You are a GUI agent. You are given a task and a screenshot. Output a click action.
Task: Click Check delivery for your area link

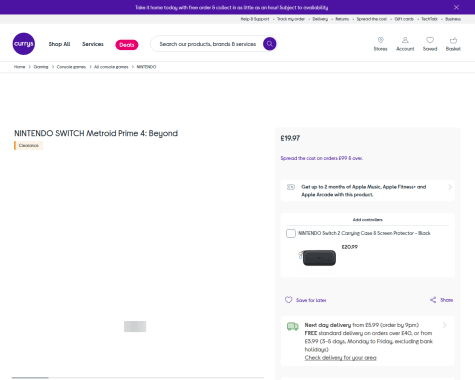(x=340, y=358)
